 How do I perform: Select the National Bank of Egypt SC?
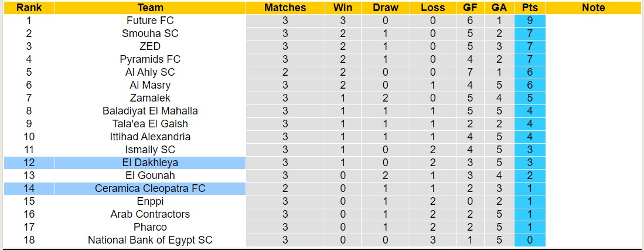150,240
